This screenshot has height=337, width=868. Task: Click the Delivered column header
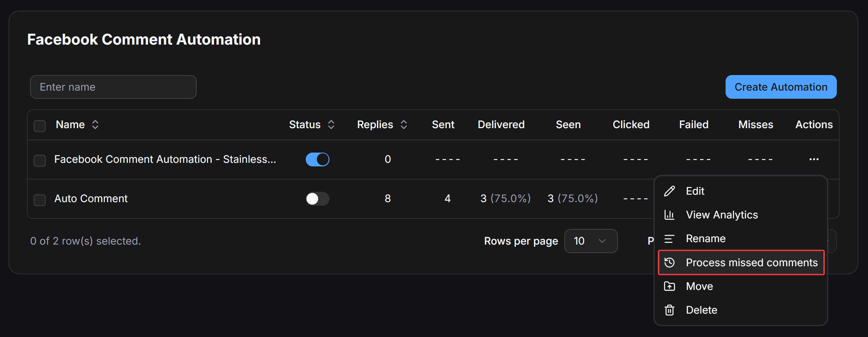pos(501,125)
